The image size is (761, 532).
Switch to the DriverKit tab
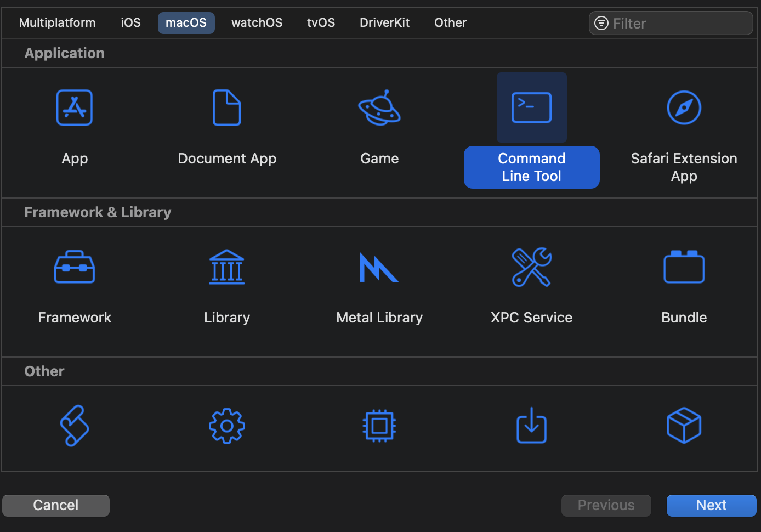click(x=385, y=23)
